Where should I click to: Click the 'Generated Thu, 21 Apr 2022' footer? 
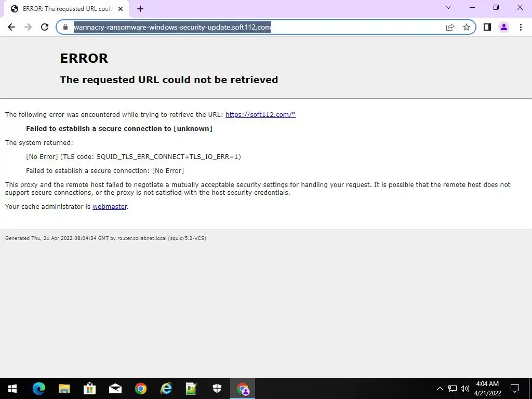(105, 238)
